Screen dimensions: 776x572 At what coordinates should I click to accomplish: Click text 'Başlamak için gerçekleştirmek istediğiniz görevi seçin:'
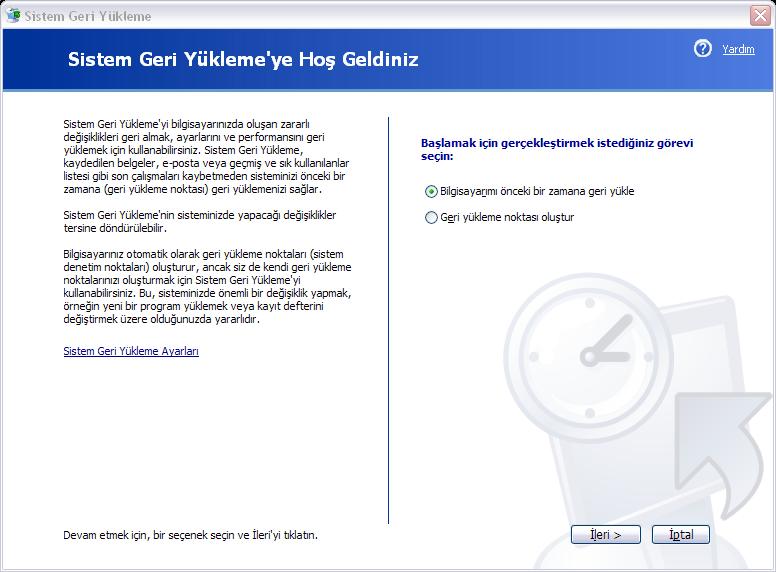(x=557, y=149)
